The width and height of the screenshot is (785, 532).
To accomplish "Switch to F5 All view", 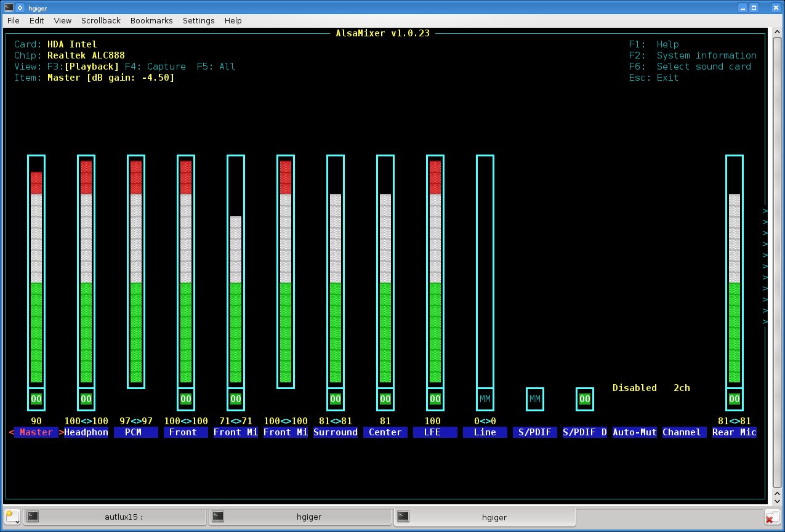I will point(216,66).
